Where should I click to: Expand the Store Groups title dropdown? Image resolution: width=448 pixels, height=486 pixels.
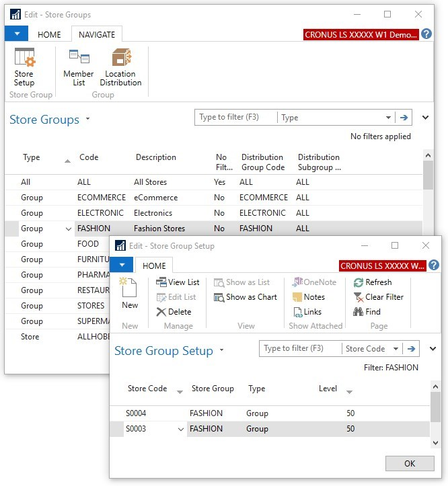point(87,120)
